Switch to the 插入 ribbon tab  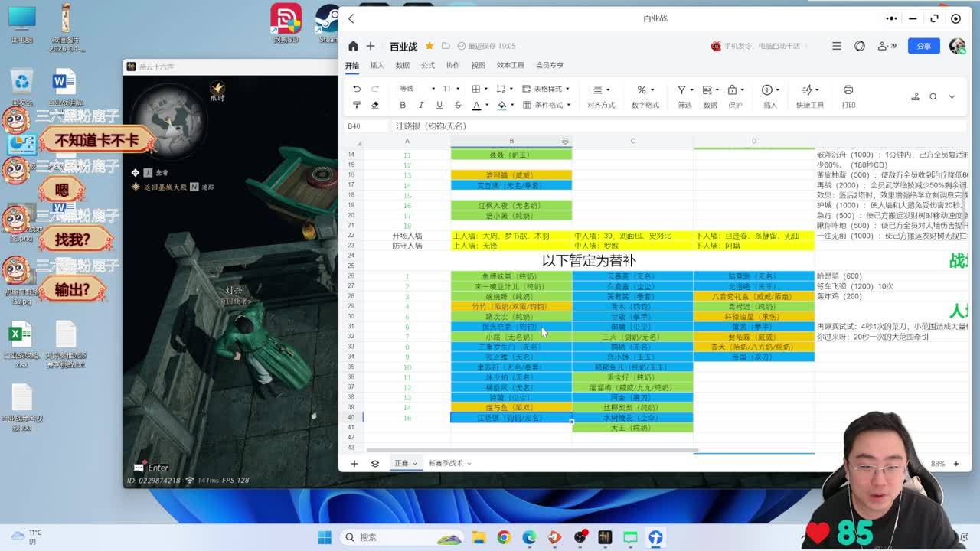click(x=377, y=66)
